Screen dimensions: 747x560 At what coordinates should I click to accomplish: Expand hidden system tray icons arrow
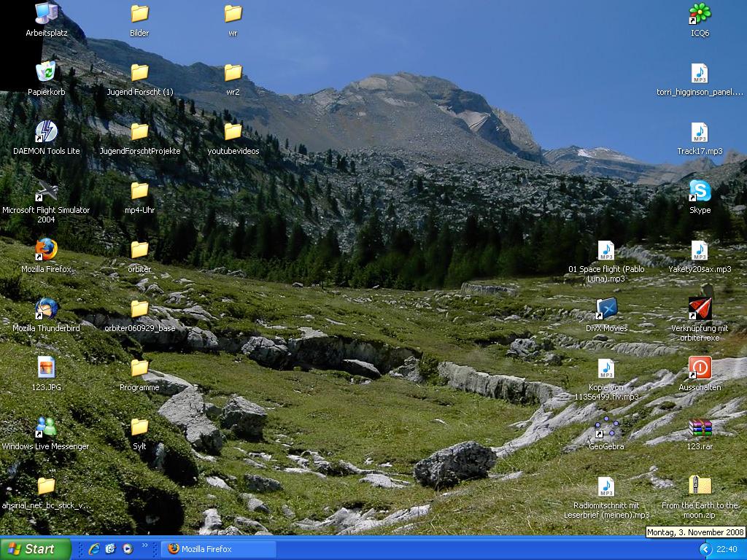pos(705,549)
